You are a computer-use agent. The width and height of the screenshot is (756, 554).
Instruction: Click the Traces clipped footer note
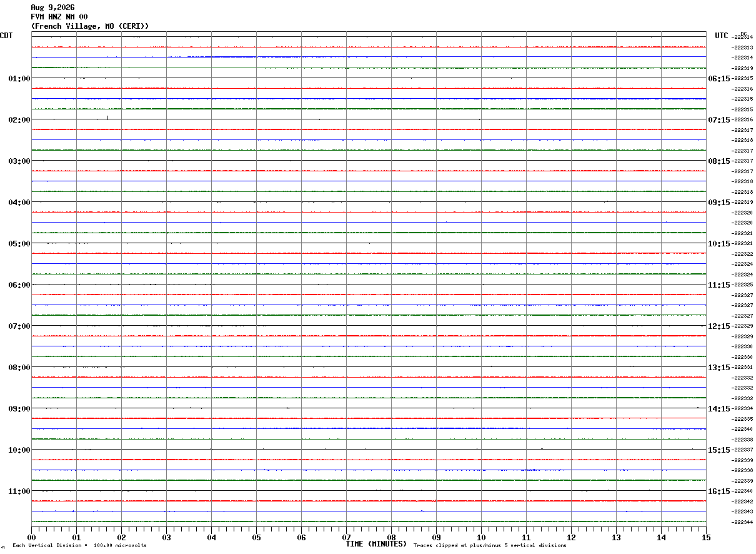490,546
